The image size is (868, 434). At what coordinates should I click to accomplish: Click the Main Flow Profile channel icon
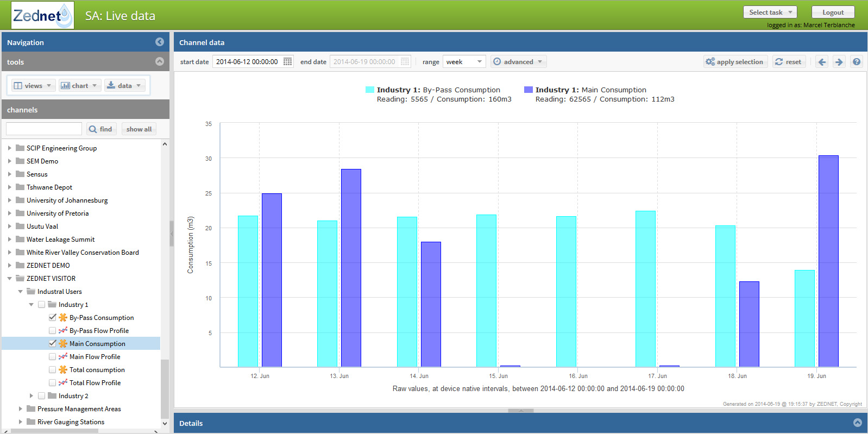[63, 356]
